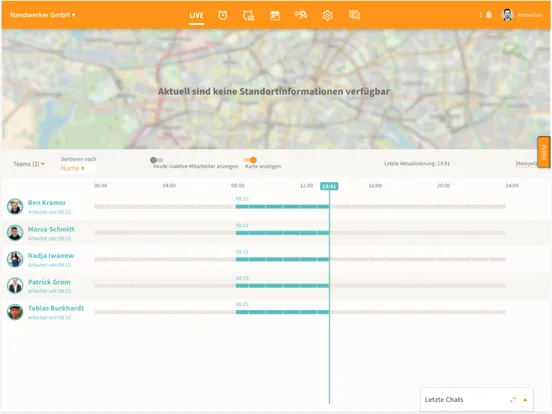Open the Sortieren nach Name dropdown

[73, 168]
